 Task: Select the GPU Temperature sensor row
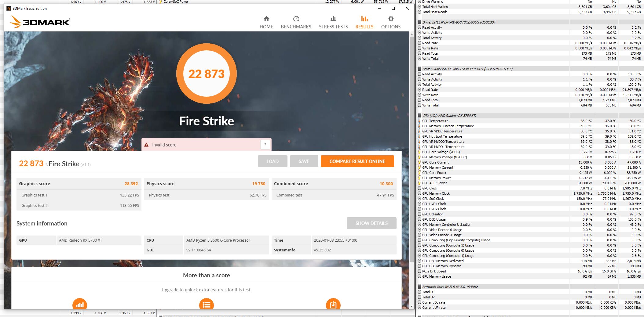point(530,121)
